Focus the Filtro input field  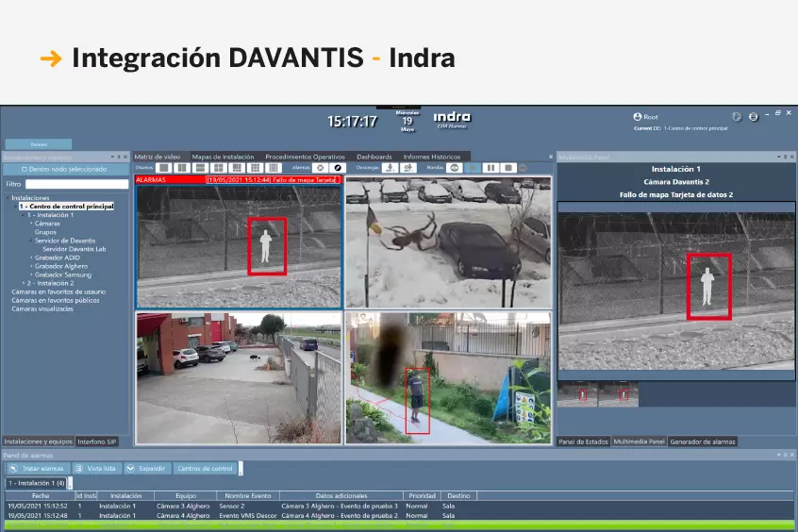tap(76, 184)
